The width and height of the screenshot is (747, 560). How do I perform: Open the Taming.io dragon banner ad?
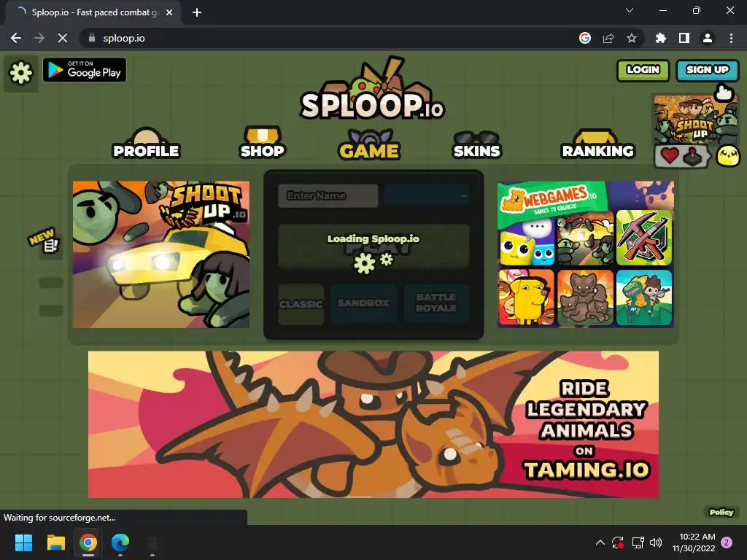click(373, 425)
